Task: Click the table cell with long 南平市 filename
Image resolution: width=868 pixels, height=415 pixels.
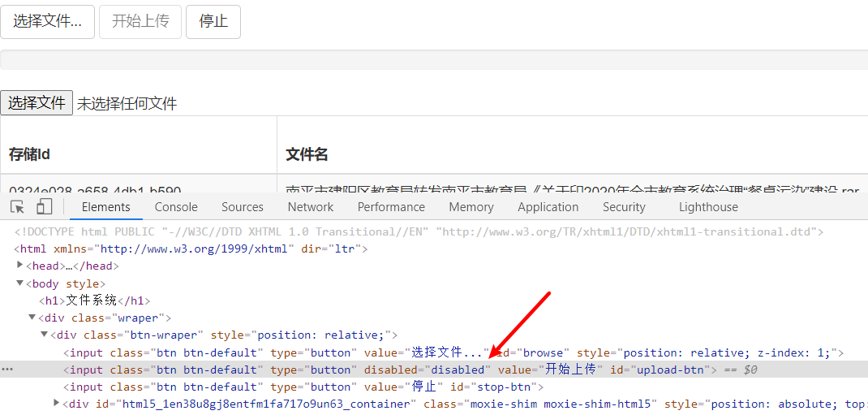Action: (573, 184)
